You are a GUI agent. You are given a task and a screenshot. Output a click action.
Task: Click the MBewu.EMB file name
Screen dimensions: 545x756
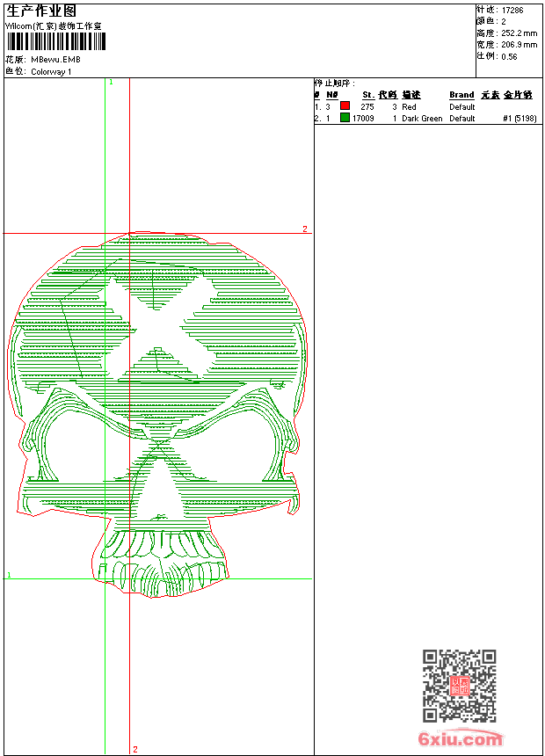[x=54, y=60]
